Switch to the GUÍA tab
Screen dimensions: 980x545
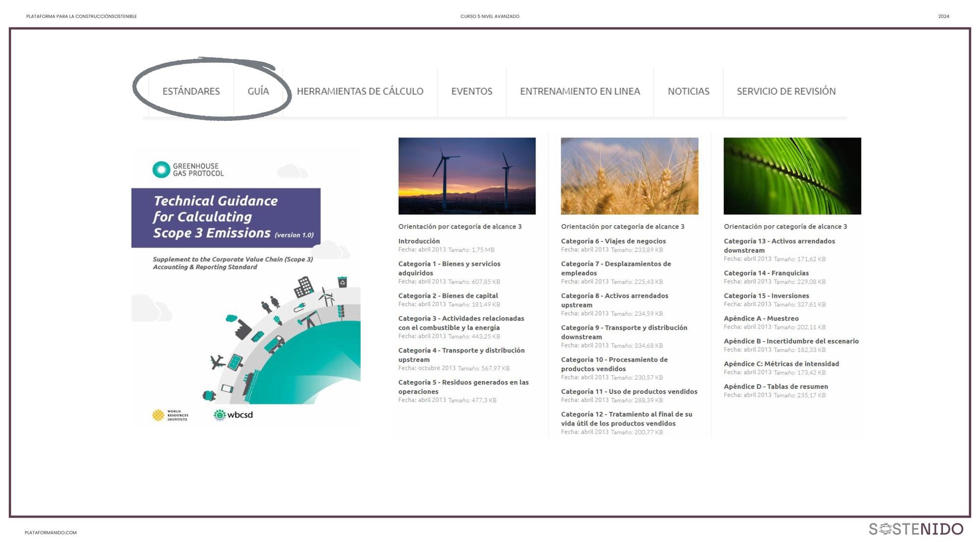click(x=258, y=91)
